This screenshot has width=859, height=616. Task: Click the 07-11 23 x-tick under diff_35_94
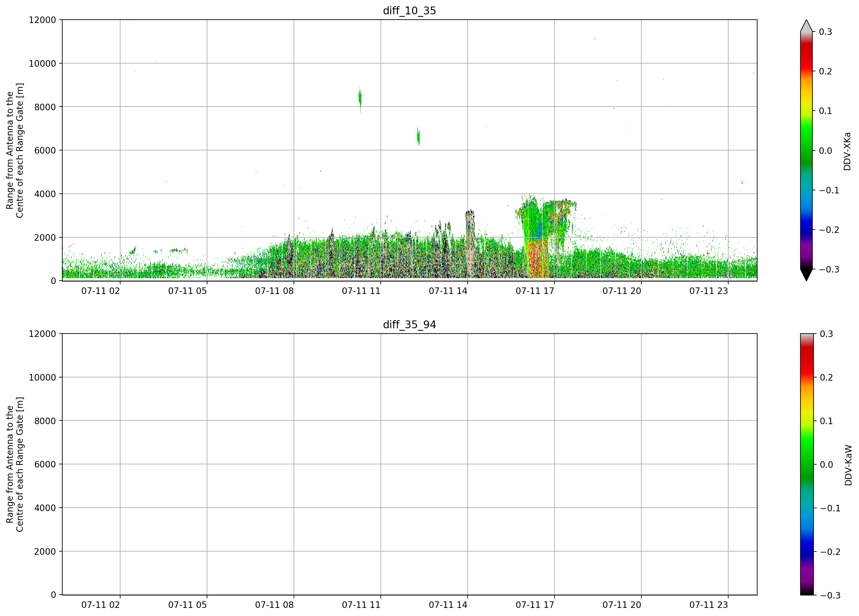click(709, 605)
